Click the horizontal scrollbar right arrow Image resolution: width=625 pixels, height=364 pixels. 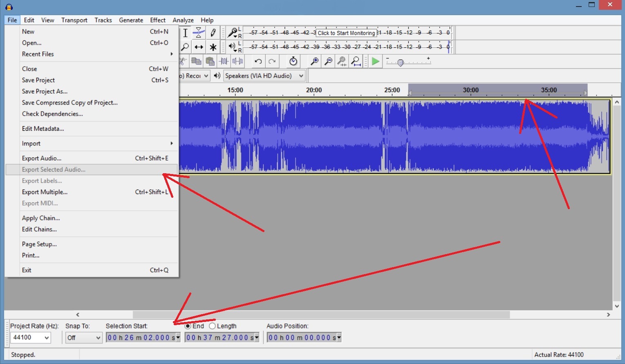[608, 315]
